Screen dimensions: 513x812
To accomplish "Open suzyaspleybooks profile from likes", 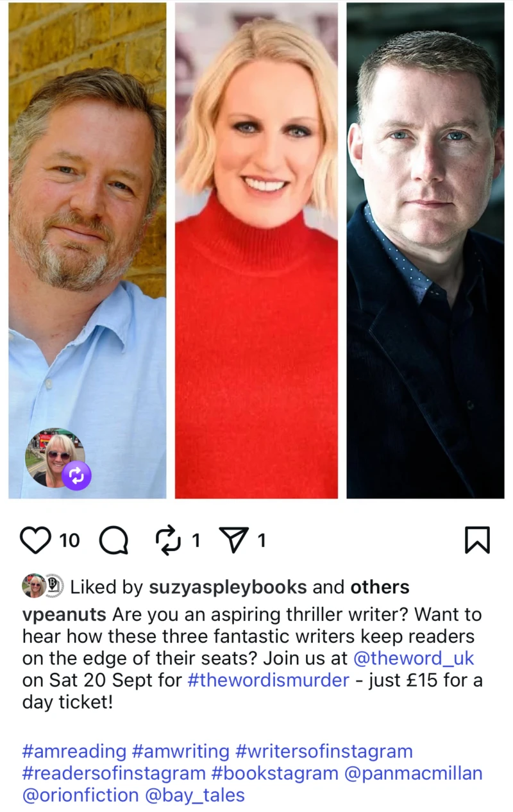I will click(x=228, y=587).
